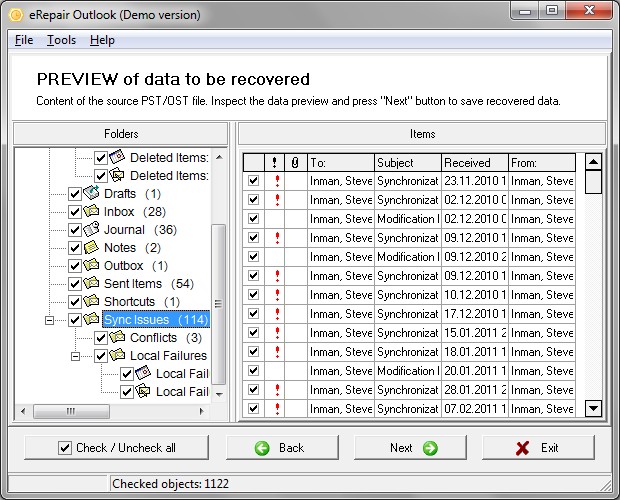Click red importance mark on 15.01.2011 row
The image size is (620, 500).
[278, 333]
